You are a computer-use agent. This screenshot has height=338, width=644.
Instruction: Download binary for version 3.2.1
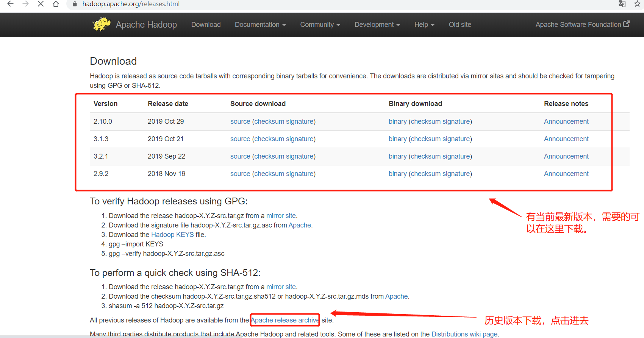point(398,156)
